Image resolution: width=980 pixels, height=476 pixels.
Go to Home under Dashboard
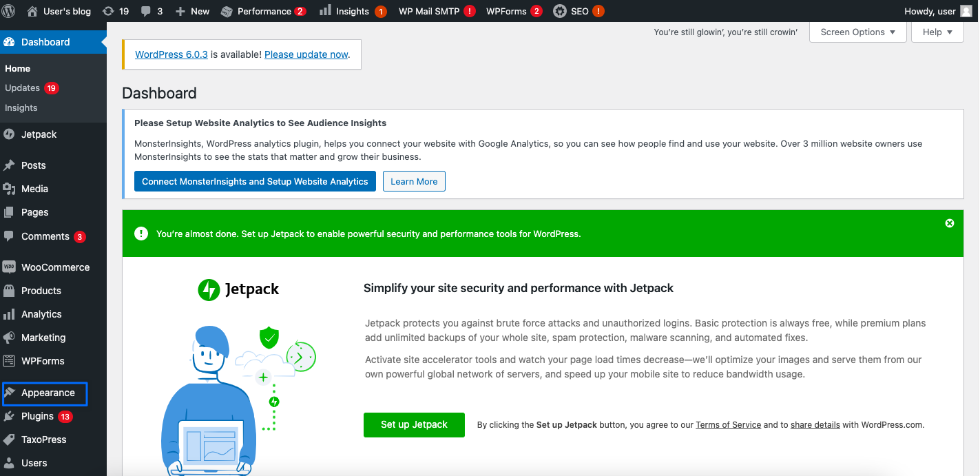[x=18, y=68]
